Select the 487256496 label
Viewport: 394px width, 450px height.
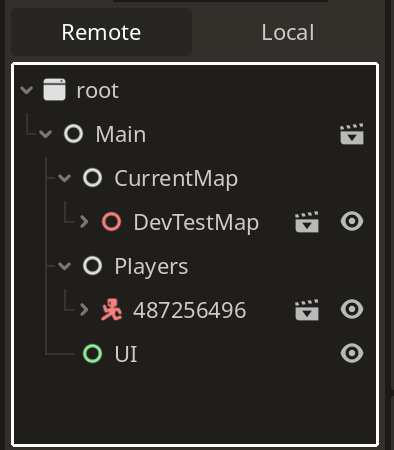coord(190,310)
